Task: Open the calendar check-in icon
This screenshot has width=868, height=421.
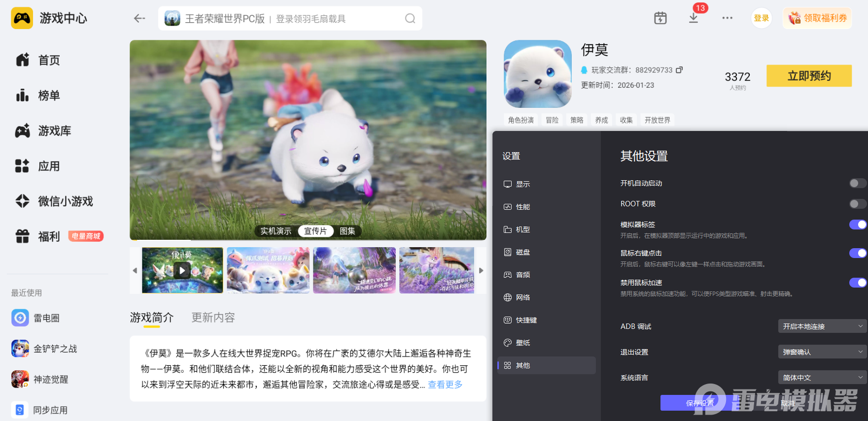Action: [x=660, y=18]
